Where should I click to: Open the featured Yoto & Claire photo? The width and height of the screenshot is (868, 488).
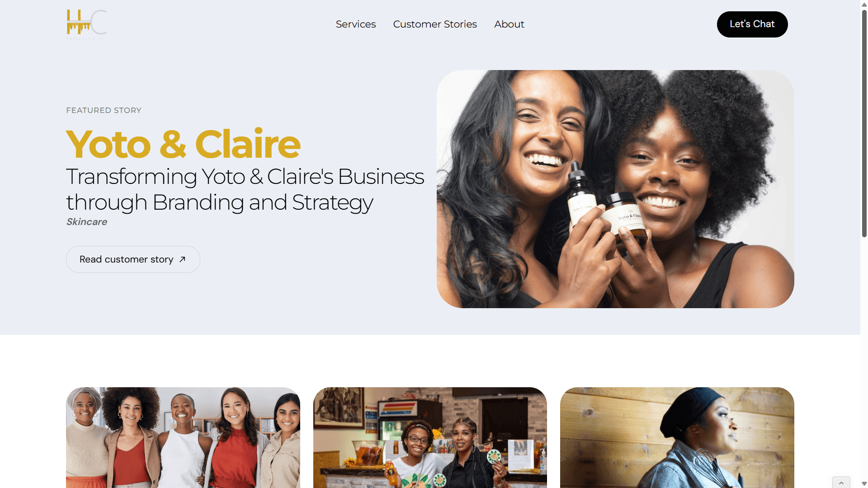coord(615,189)
